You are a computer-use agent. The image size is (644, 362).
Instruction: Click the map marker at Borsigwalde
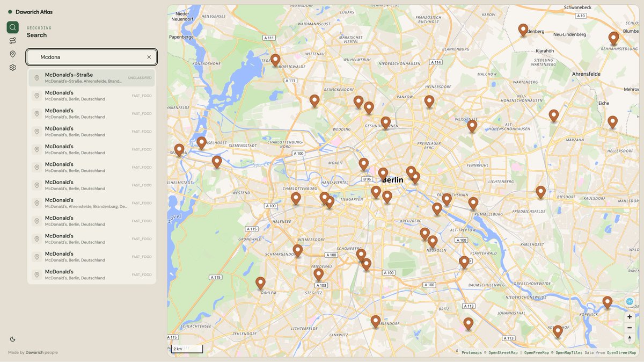275,60
